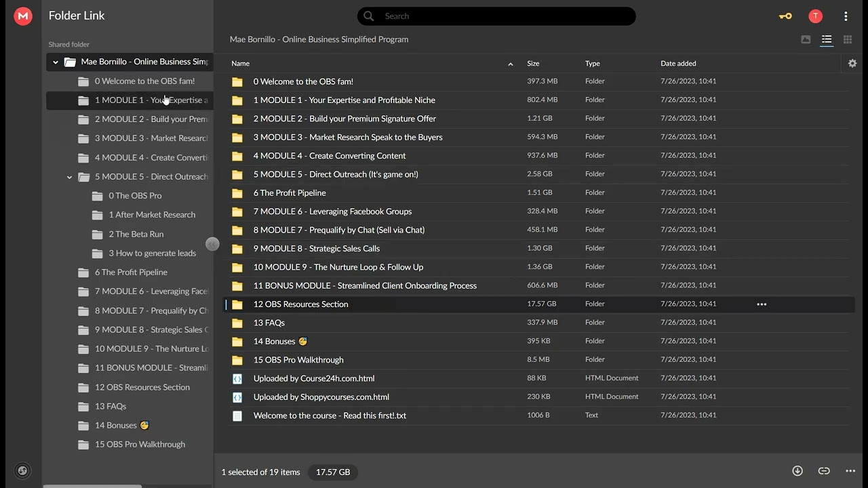This screenshot has width=868, height=488.
Task: Open folder 0 Welcome to the OBS fam!
Action: coord(540,81)
